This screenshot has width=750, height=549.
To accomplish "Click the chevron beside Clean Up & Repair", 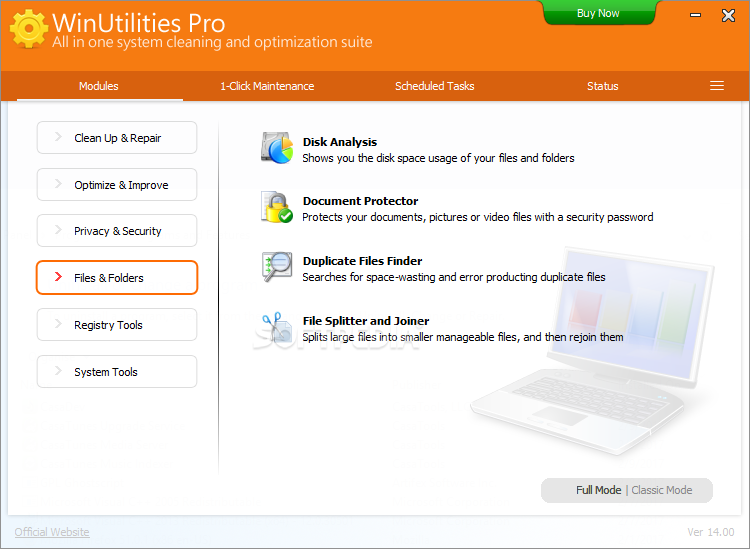I will tap(58, 137).
